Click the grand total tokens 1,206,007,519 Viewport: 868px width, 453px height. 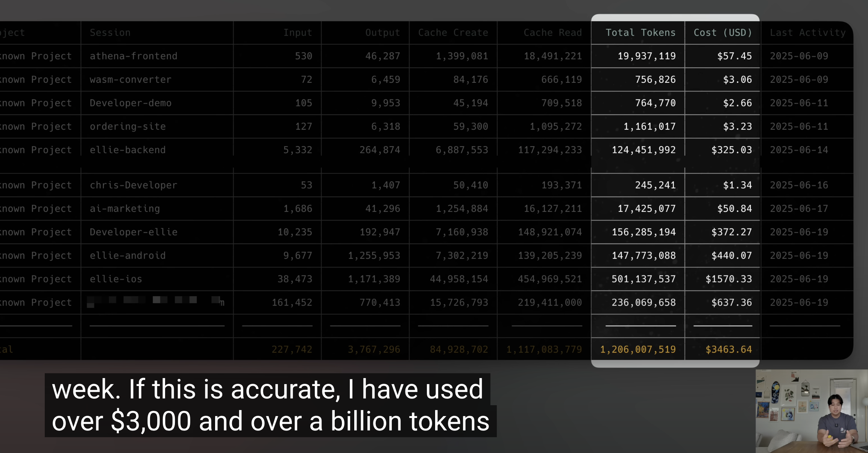(x=638, y=350)
